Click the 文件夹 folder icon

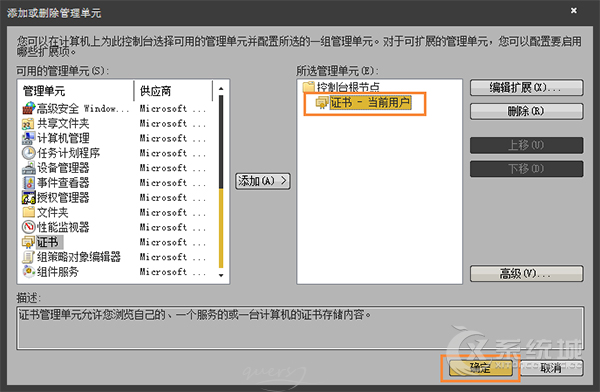[29, 212]
